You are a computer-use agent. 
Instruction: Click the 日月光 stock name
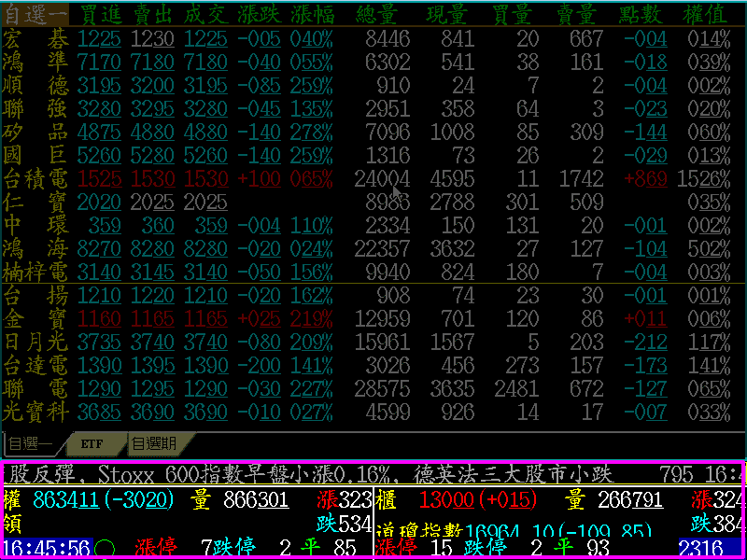pos(37,342)
